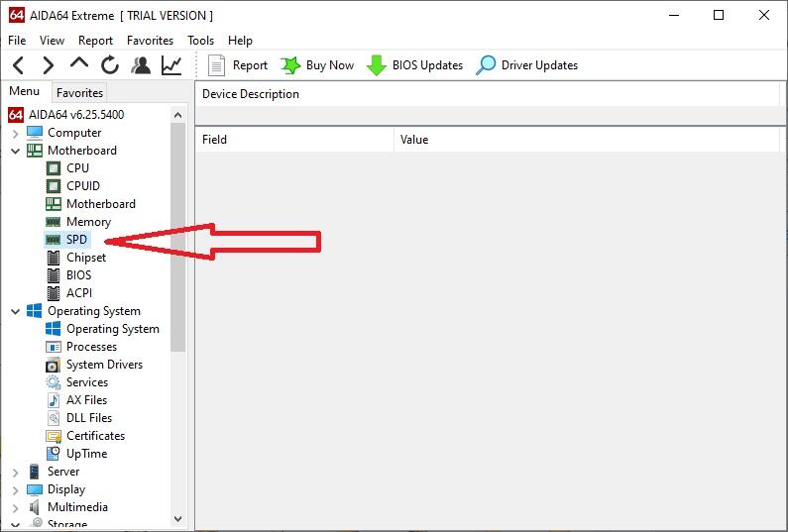The width and height of the screenshot is (788, 532).
Task: Select the Processes icon
Action: point(54,347)
